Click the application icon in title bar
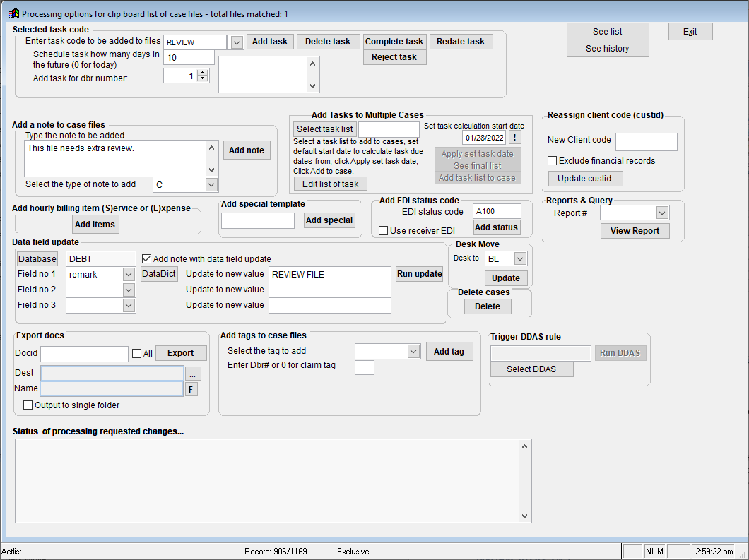Image resolution: width=749 pixels, height=560 pixels. click(13, 13)
